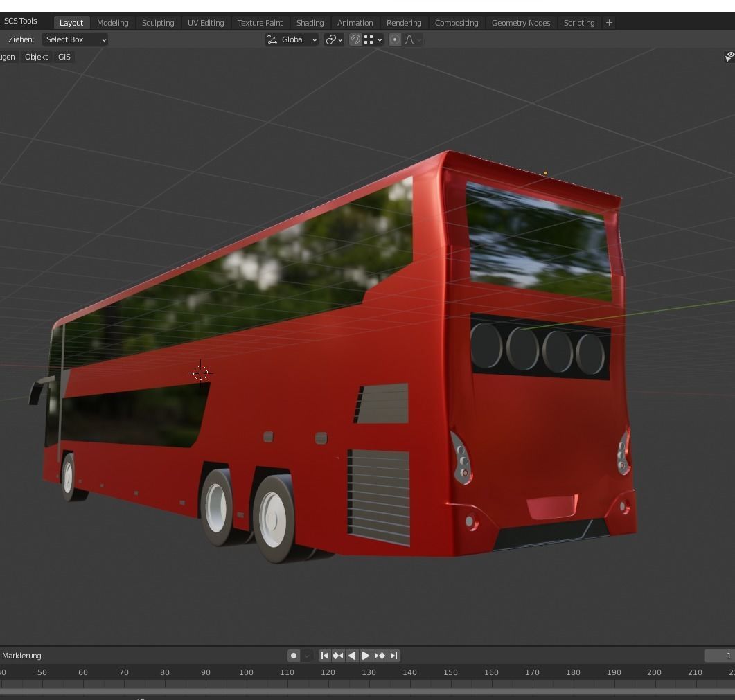Open the Select Box drag mode dropdown
This screenshot has height=700, width=735.
[x=74, y=39]
